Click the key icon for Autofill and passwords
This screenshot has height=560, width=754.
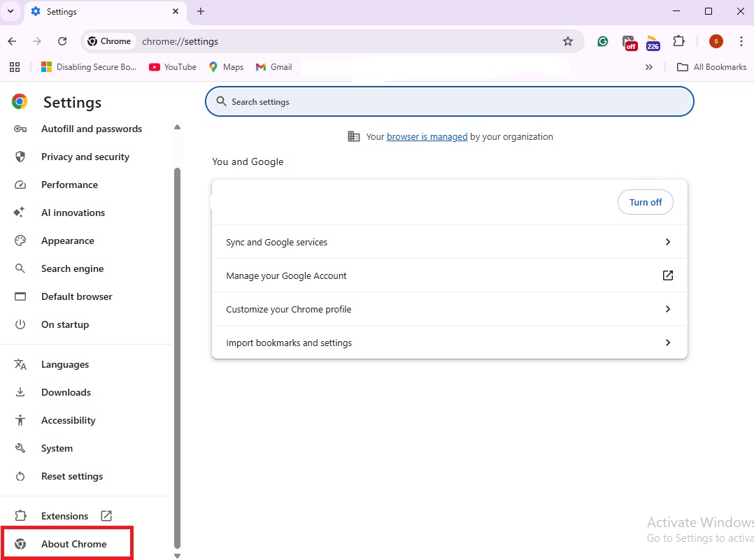tap(20, 129)
